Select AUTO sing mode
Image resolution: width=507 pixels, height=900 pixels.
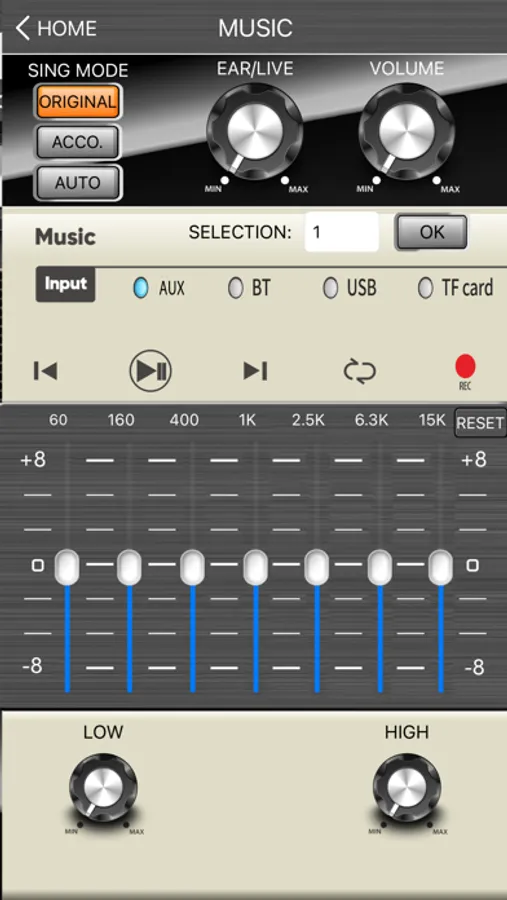tap(78, 183)
